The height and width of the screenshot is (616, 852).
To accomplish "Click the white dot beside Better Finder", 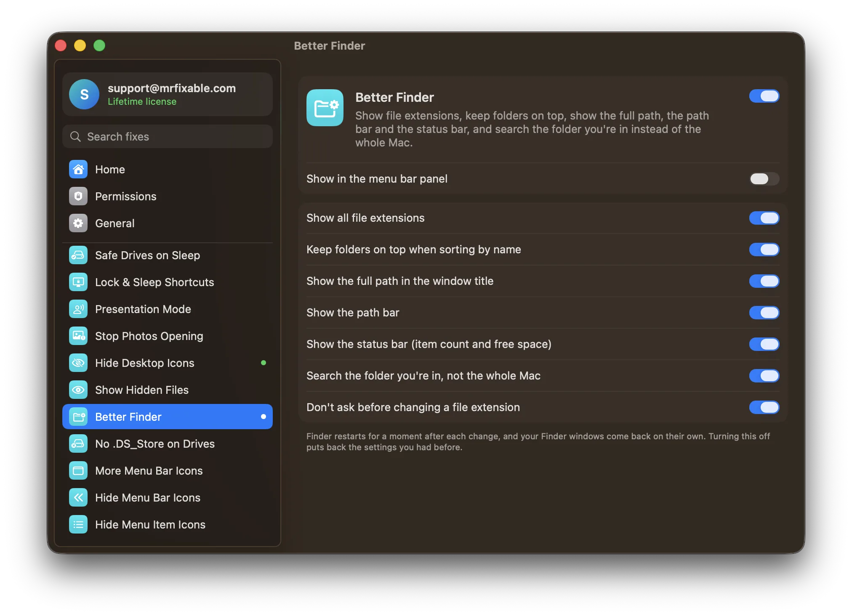I will tap(264, 417).
